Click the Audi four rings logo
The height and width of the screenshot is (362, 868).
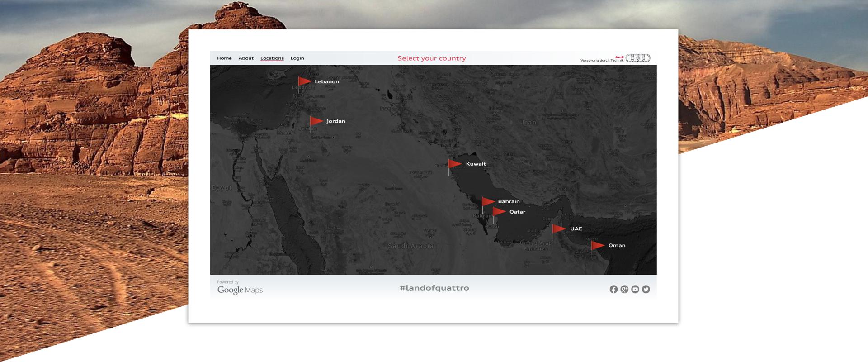[638, 58]
